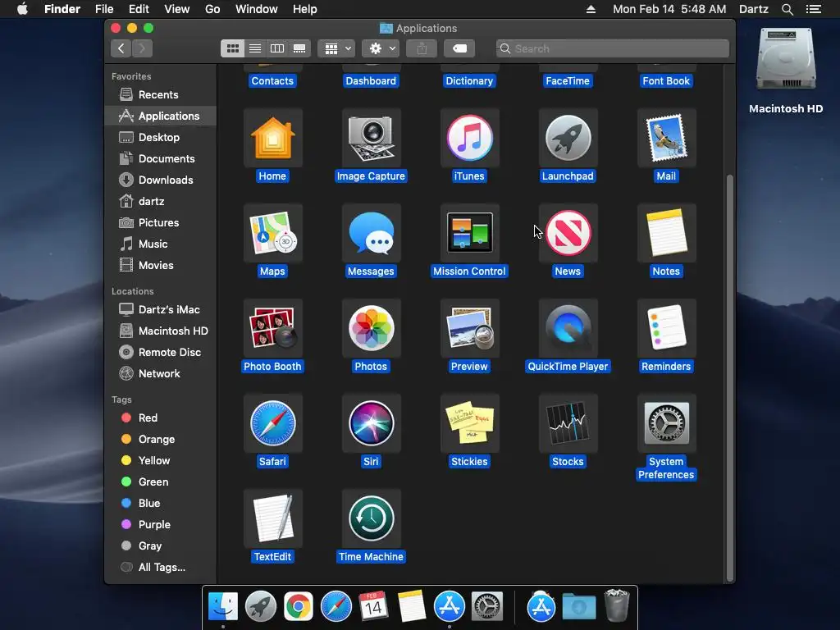Go back in Finder history

121,48
